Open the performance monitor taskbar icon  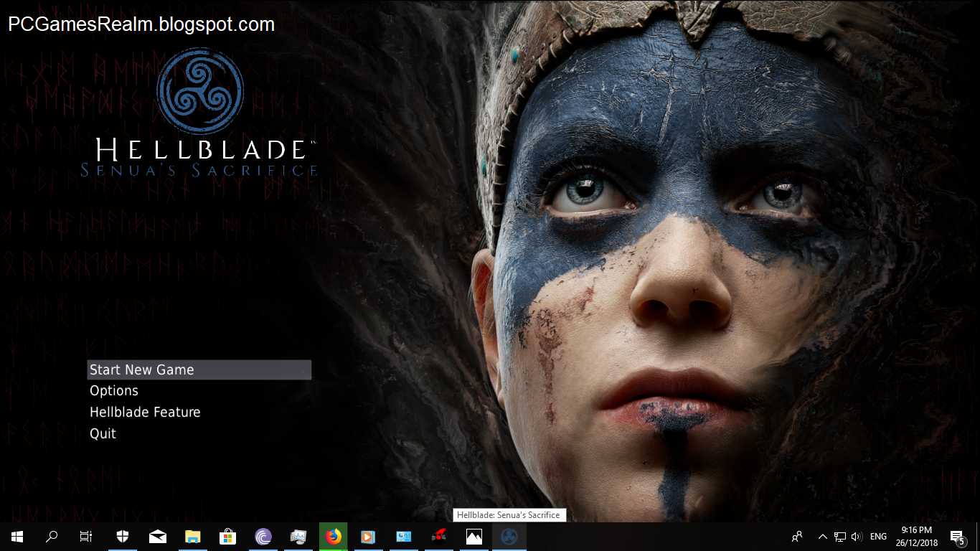pos(298,537)
